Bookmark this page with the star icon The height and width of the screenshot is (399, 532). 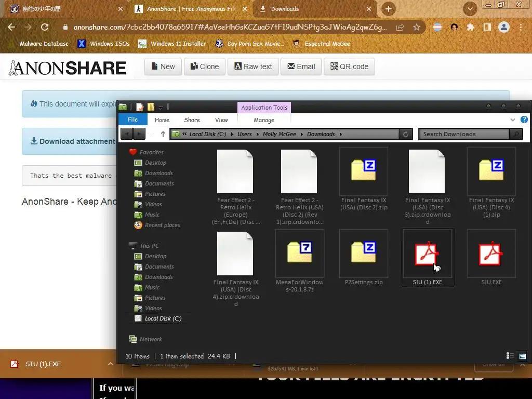[417, 27]
